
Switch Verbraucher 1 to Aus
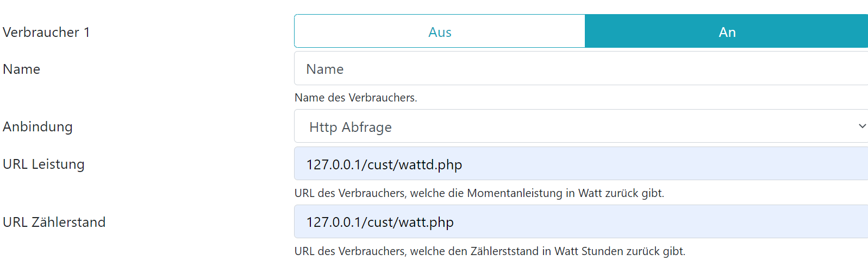(x=439, y=32)
